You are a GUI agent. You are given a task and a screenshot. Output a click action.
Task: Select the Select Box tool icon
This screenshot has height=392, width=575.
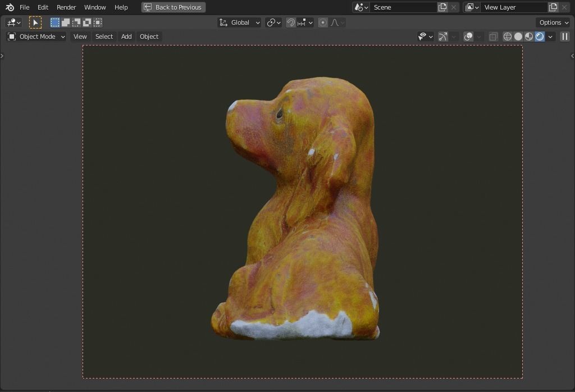(35, 22)
